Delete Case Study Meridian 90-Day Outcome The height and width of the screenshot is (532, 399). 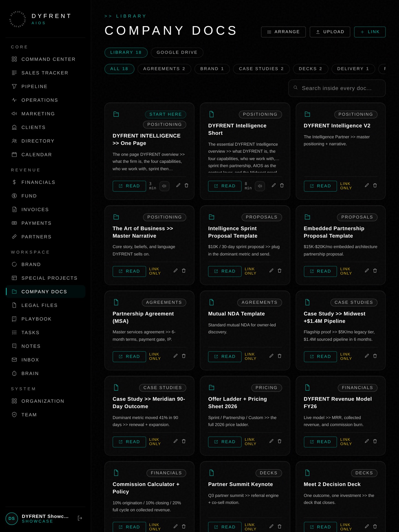coord(184,441)
